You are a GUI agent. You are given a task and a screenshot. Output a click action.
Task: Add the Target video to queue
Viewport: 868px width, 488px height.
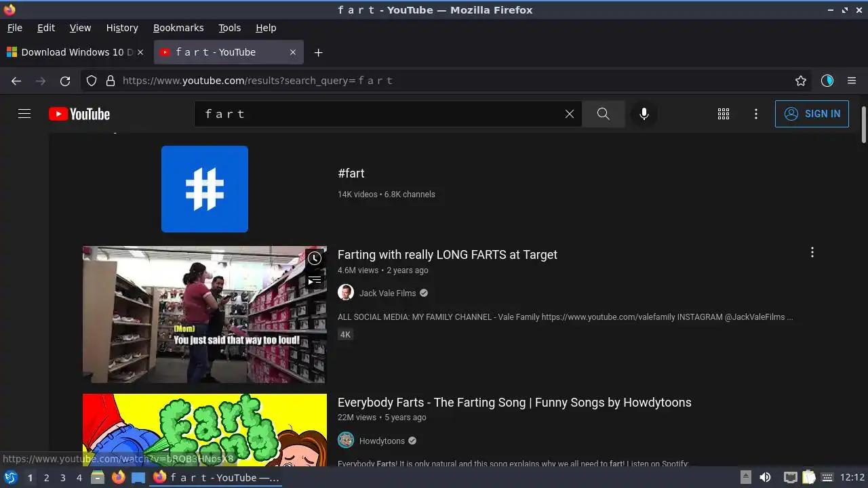(x=315, y=280)
